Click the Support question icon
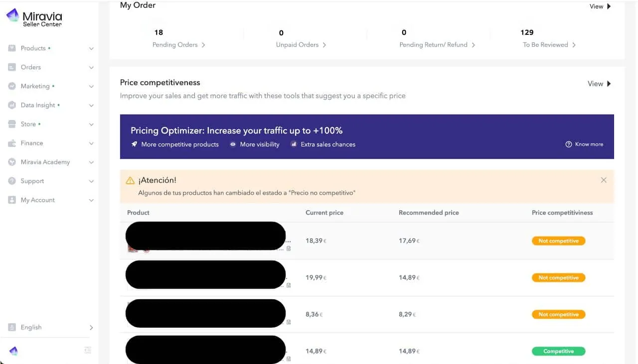 click(12, 181)
